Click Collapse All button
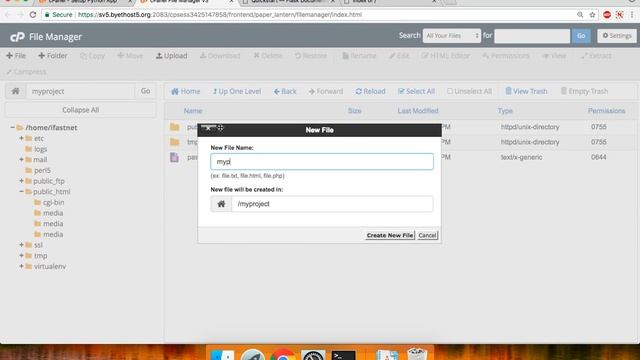The image size is (640, 360). [x=80, y=110]
